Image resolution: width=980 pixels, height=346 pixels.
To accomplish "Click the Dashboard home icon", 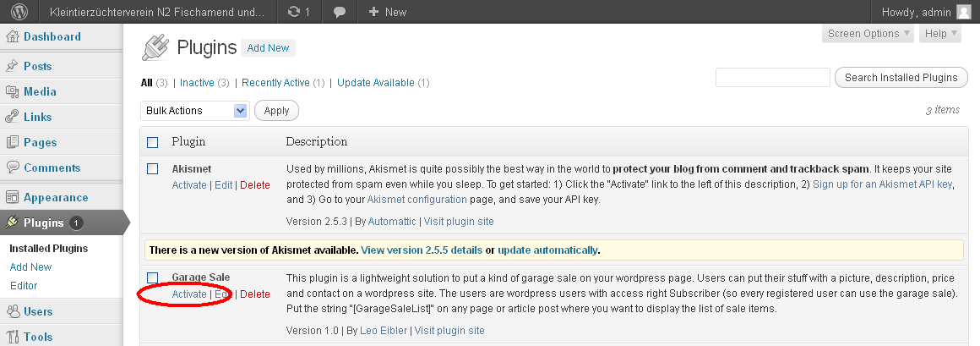I will 13,36.
